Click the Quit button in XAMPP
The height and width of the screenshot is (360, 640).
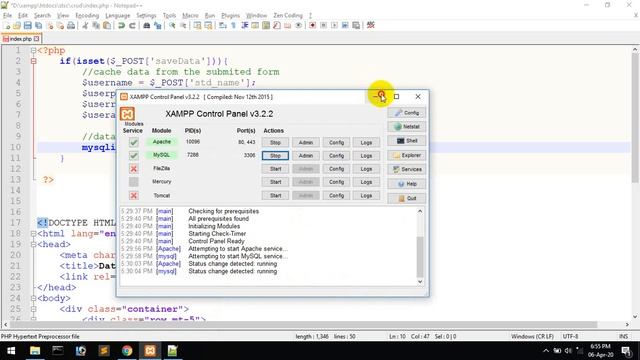click(x=407, y=198)
